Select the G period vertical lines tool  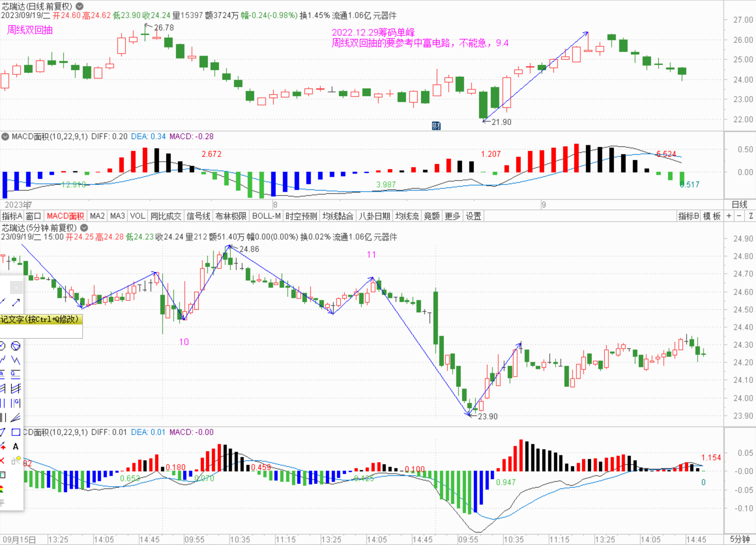(x=16, y=403)
